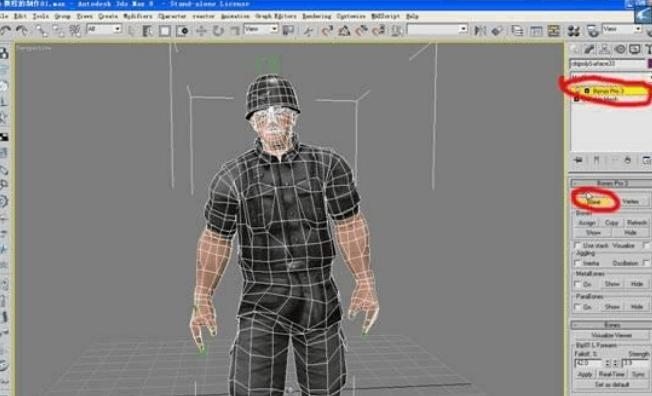652x396 pixels.
Task: Open the render type 'View' dropdown
Action: pos(621,29)
